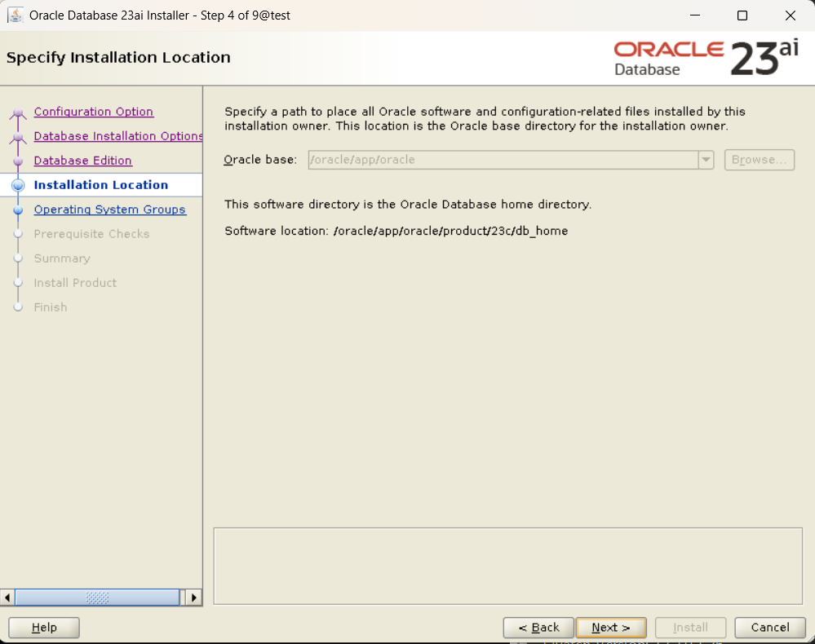Open the Database Edition step link
The image size is (815, 644).
point(82,161)
